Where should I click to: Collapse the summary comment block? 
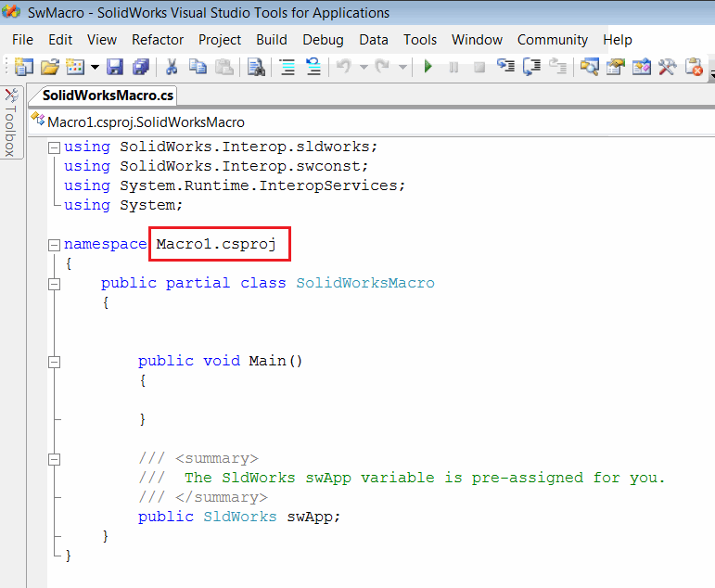click(55, 459)
